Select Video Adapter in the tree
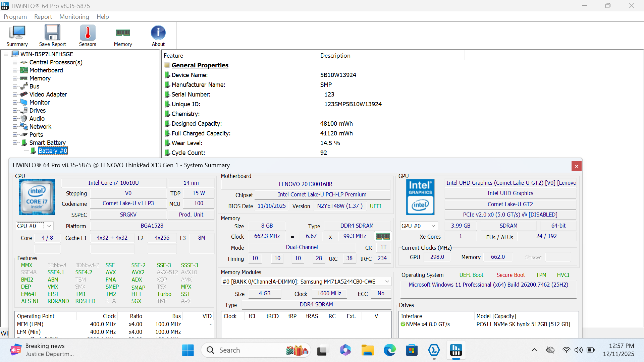 48,95
